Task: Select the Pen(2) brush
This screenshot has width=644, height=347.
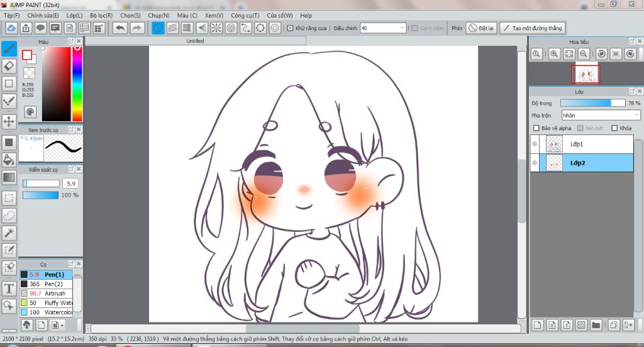Action: click(x=47, y=284)
